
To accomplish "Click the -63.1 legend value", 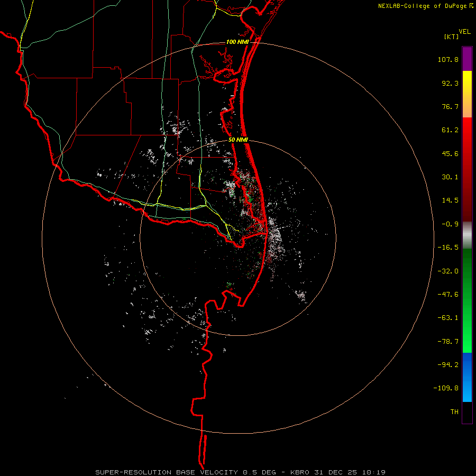I will (448, 318).
